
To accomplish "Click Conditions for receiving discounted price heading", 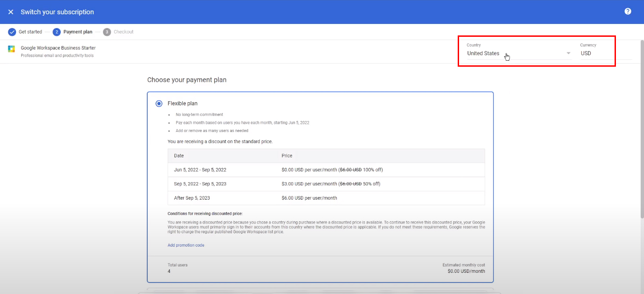I will (x=205, y=213).
